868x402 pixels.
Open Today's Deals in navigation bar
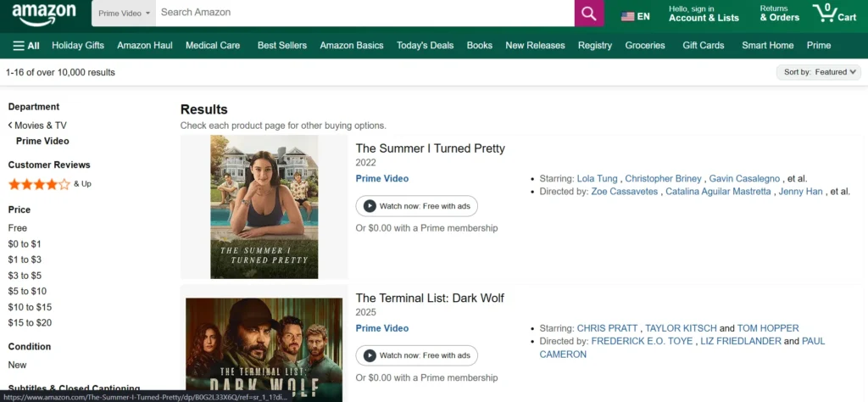pos(425,46)
